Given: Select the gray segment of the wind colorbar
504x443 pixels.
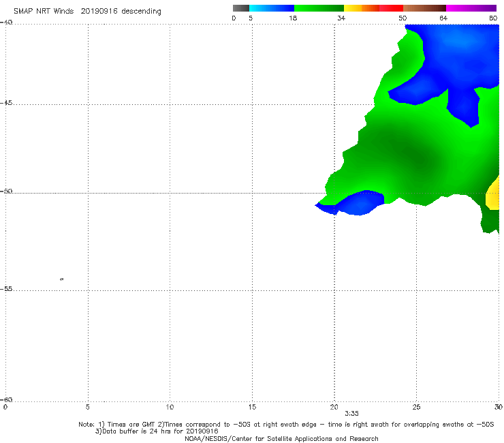Looking at the screenshot, I should click(240, 8).
